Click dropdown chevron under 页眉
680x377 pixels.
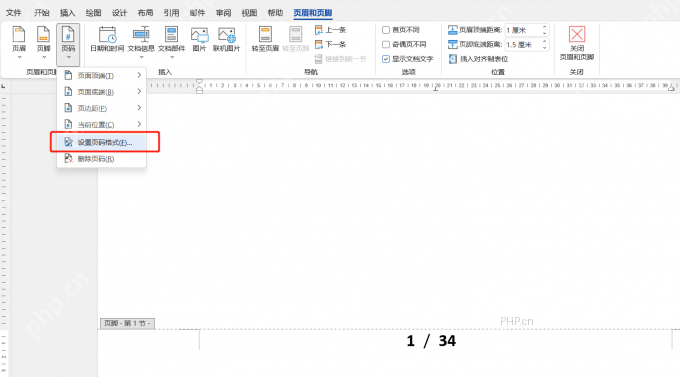pos(19,57)
